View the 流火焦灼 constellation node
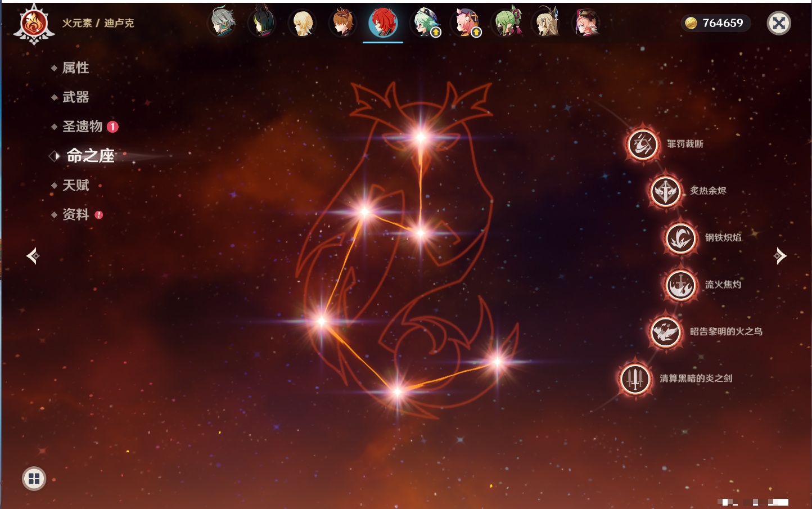812x509 pixels. [x=680, y=285]
